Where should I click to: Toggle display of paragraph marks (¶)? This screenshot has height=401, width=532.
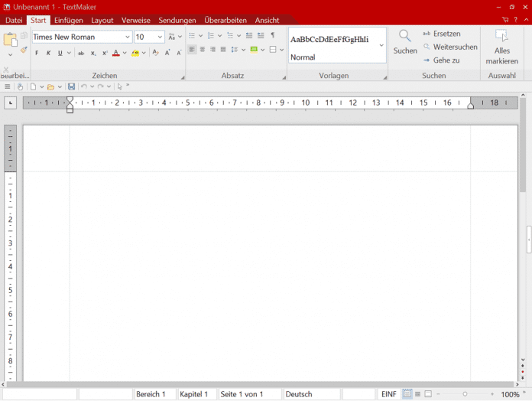point(272,36)
